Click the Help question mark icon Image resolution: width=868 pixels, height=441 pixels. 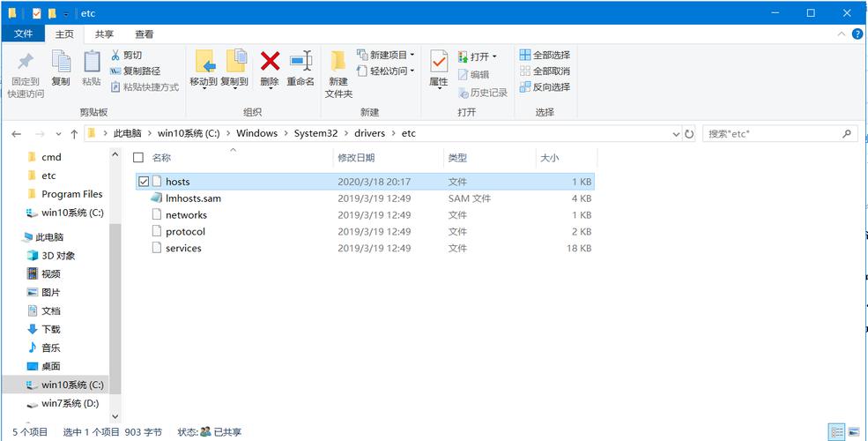[857, 34]
